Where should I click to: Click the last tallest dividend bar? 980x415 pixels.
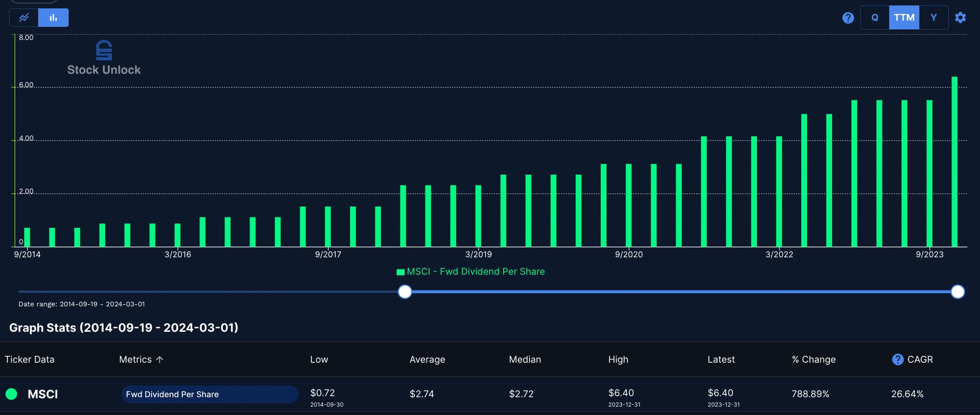(x=954, y=163)
